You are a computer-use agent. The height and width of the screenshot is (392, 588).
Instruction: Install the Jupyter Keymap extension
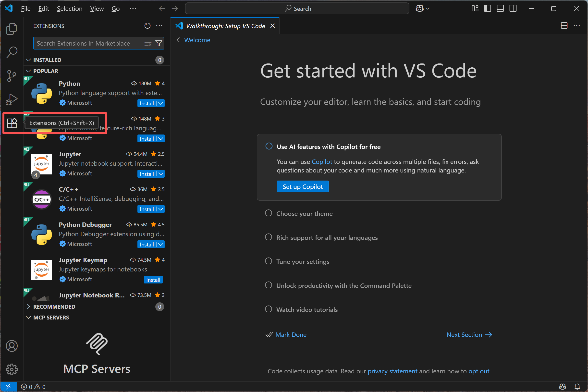point(153,280)
